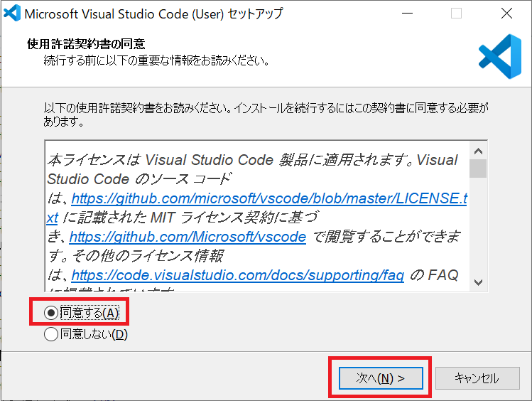Click the license text scroll down arrow
This screenshot has width=532, height=401.
(479, 282)
